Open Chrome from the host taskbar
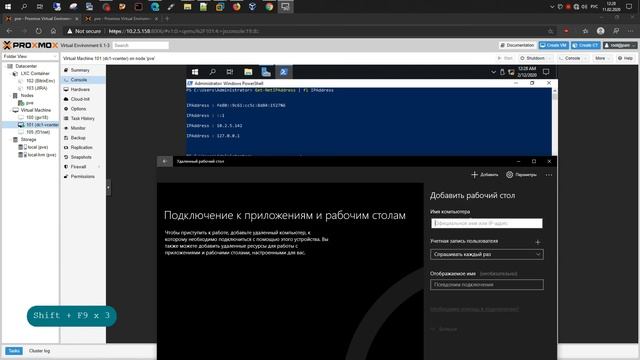This screenshot has height=360, width=640. click(x=269, y=7)
